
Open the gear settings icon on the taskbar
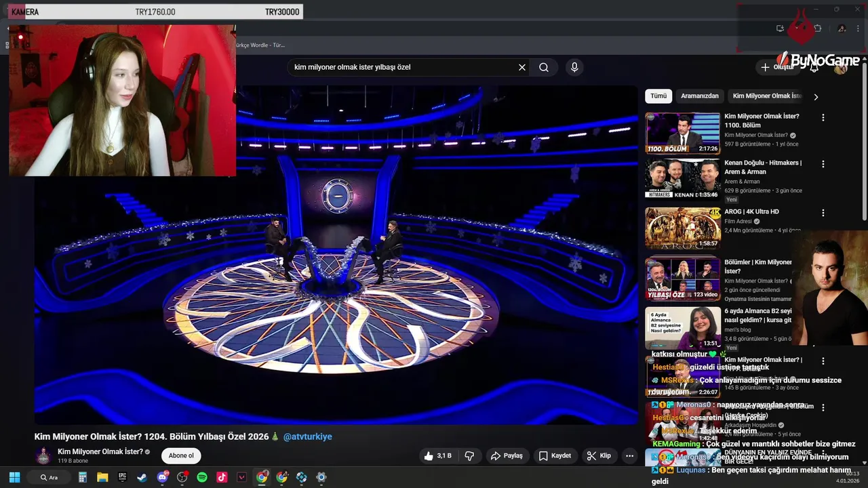point(321,477)
